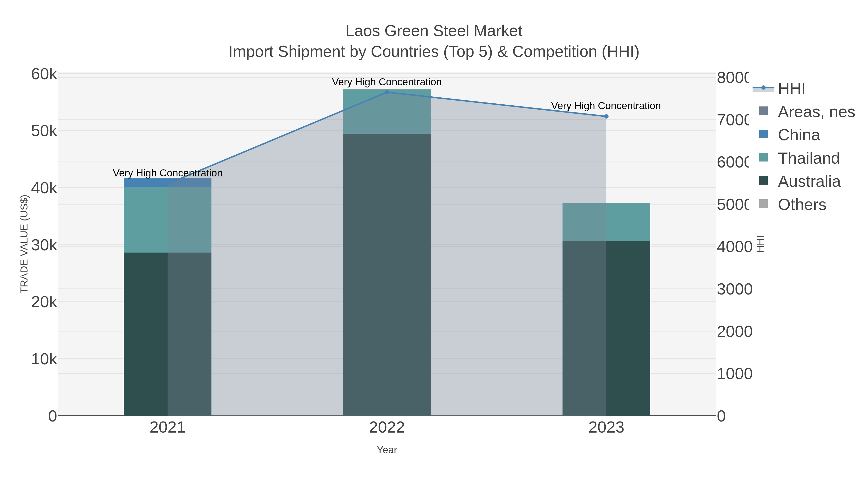
Task: Click the TRADE VALUE (US$) axis title
Action: point(24,244)
